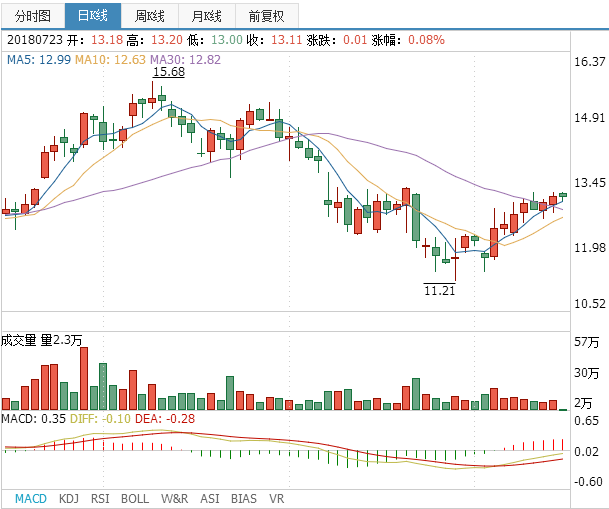Click the 57万 volume axis label
This screenshot has height=509, width=609.
(586, 342)
